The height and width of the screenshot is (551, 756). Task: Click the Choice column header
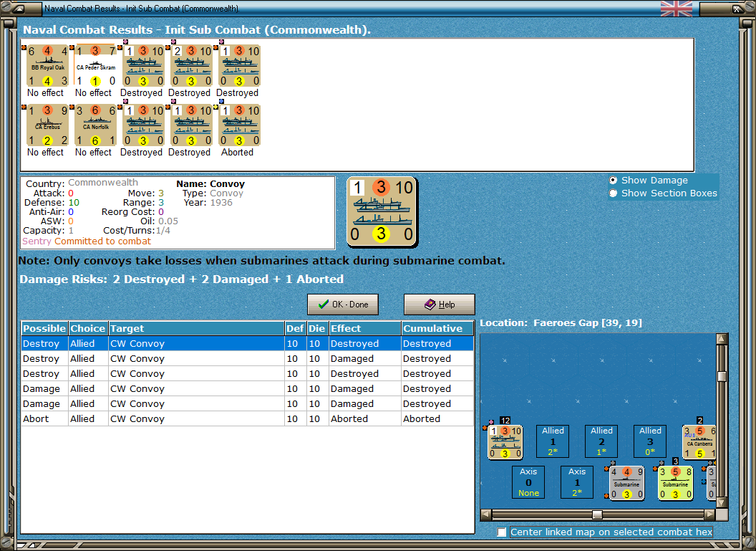[88, 329]
